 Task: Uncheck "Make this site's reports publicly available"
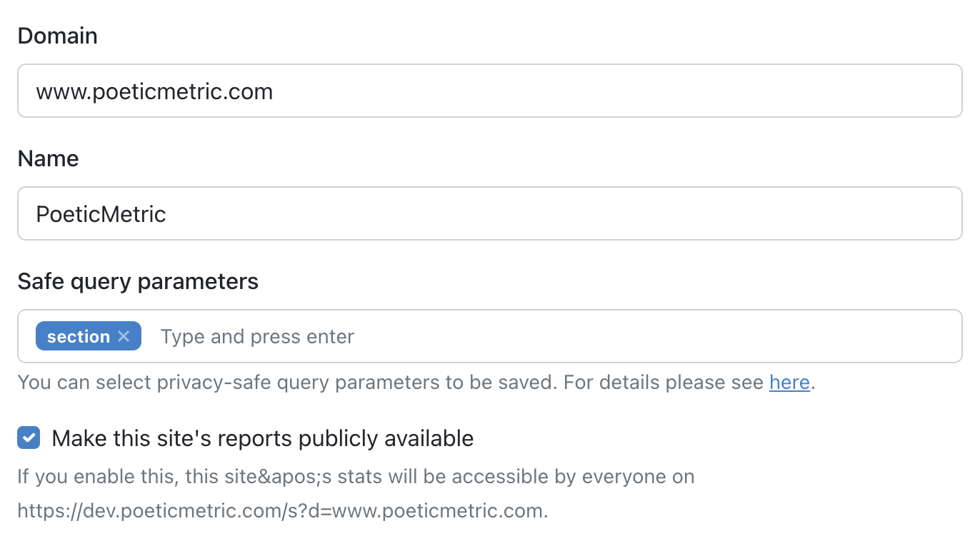point(29,438)
